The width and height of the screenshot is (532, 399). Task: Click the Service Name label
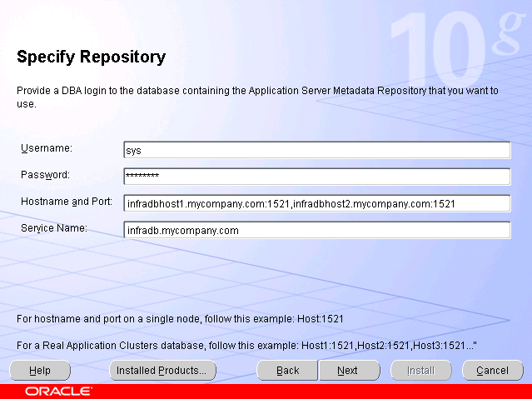click(54, 228)
